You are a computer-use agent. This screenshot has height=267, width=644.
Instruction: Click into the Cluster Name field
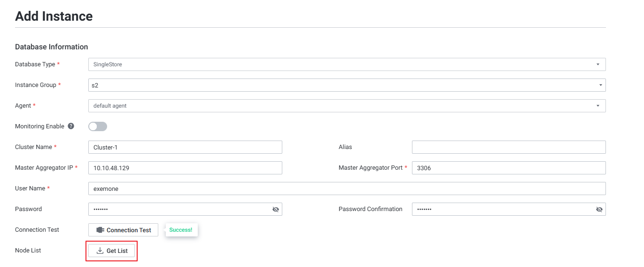point(185,147)
